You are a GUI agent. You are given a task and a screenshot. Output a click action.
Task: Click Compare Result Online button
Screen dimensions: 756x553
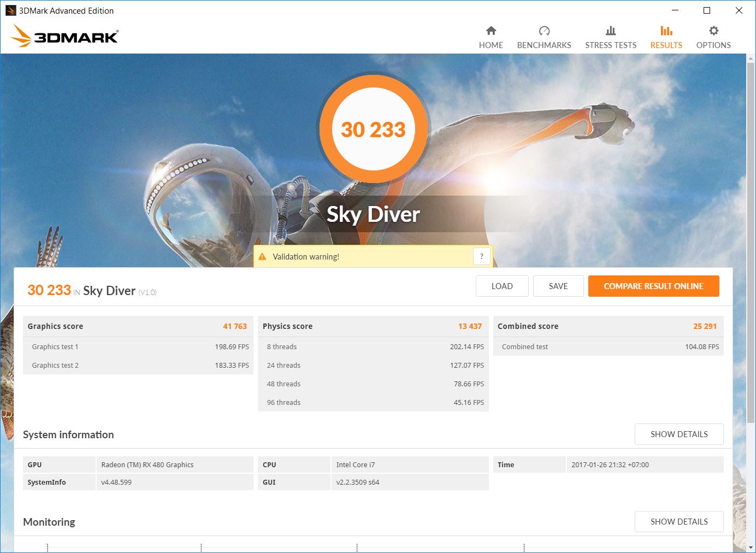653,286
